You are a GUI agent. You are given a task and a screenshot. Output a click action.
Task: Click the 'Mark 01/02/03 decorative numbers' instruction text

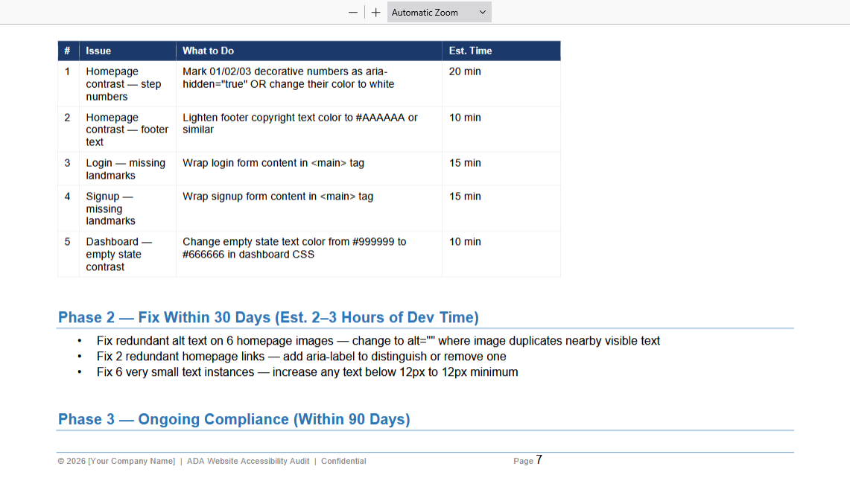(x=288, y=77)
